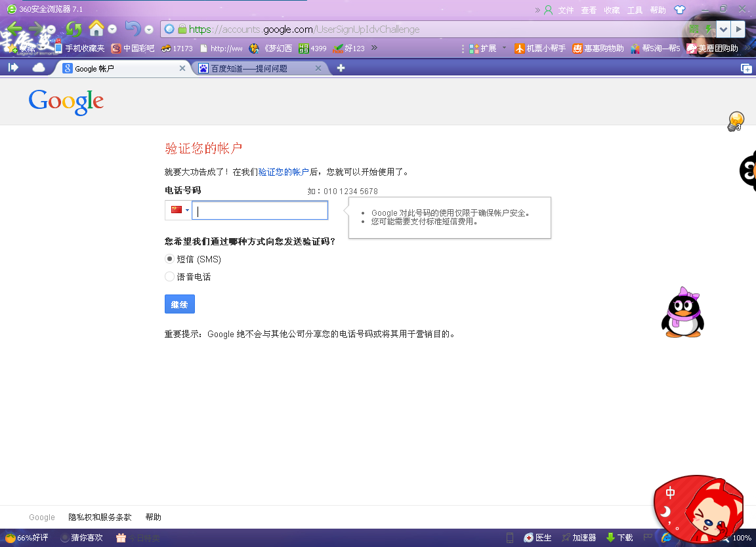
Task: Click the 帮5淘—帮5 extension
Action: [655, 48]
